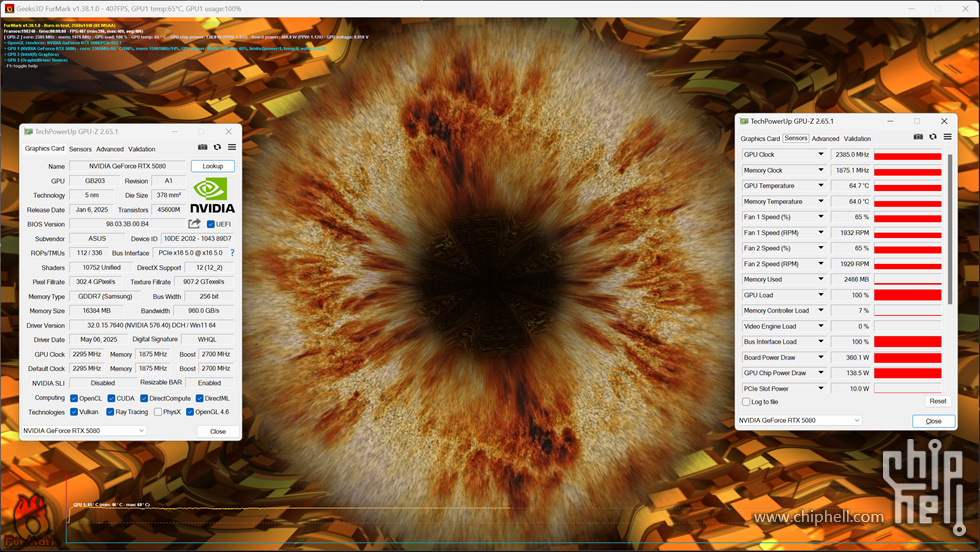The image size is (980, 552).
Task: Click GPU Clock red sensor graph
Action: tap(908, 154)
